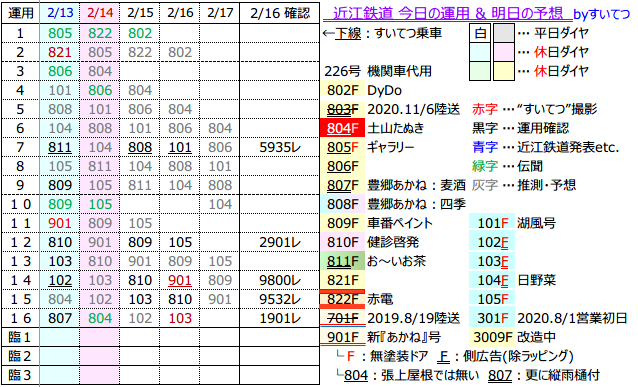Click the red 赤字 legend label
This screenshot has height=387, width=638.
pos(485,109)
